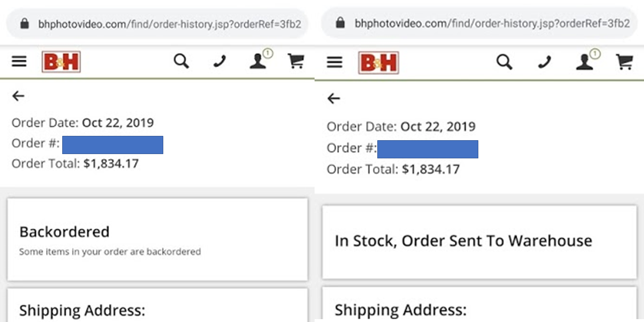This screenshot has width=644, height=322.
Task: Open hamburger menu in right screenshot
Action: click(334, 62)
